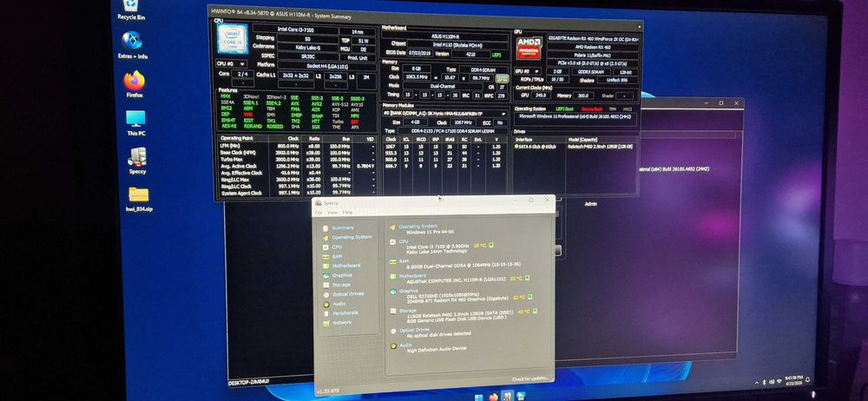This screenshot has height=401, width=868.
Task: Click the HWiNFO icon in the taskbar
Action: pos(521,397)
